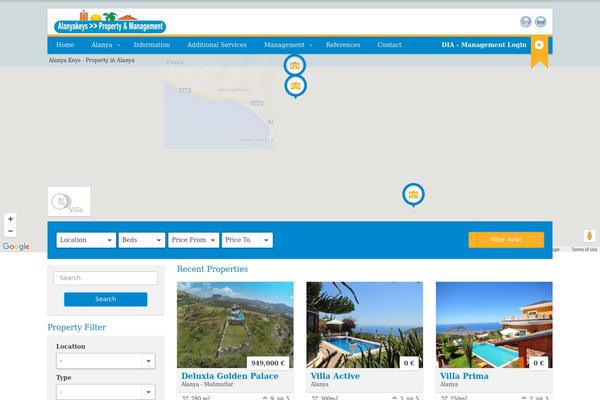Open the Home menu item
The height and width of the screenshot is (400, 600).
click(x=65, y=45)
